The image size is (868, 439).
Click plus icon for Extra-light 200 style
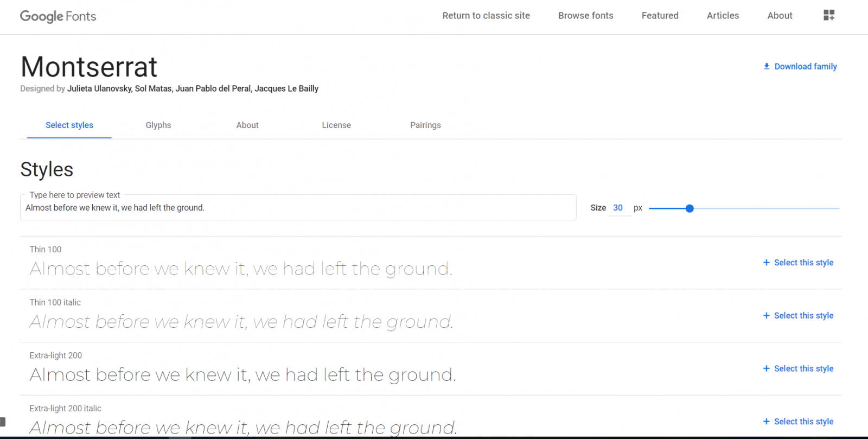pos(766,368)
